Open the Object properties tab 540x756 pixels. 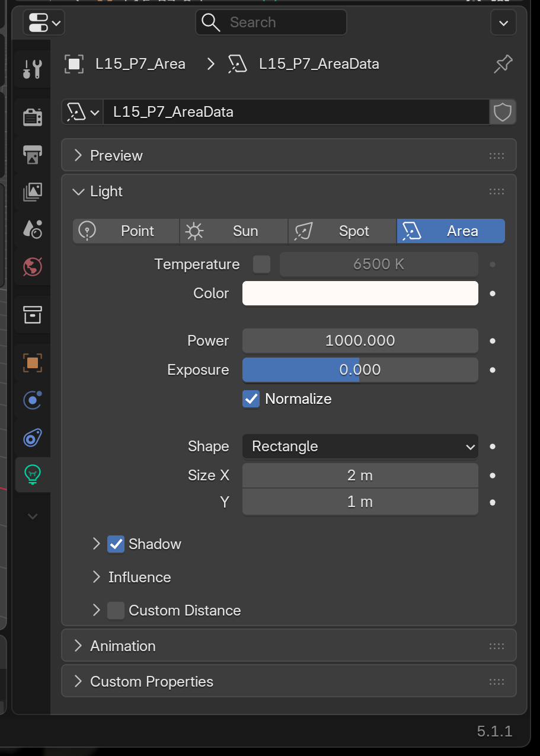(32, 363)
